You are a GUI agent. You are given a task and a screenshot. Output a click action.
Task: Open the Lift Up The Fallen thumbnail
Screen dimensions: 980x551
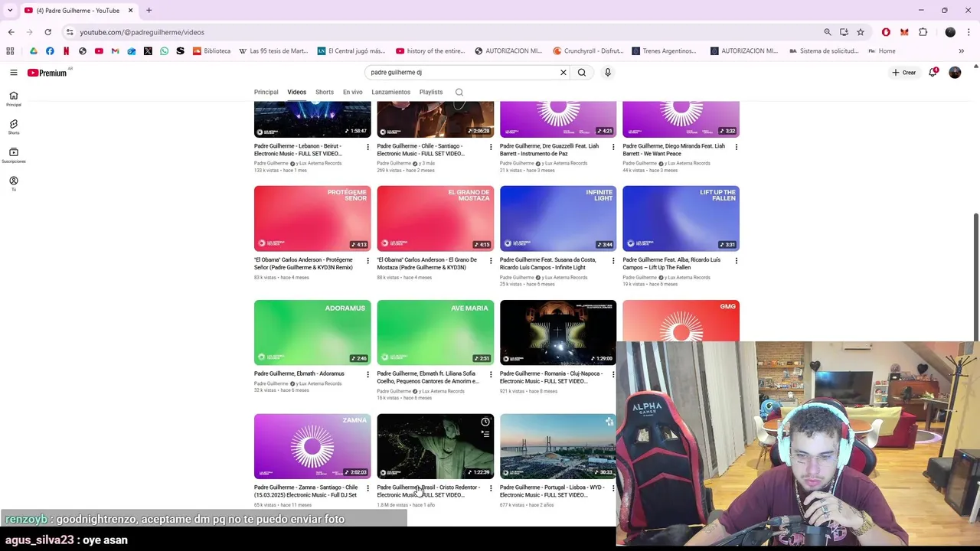[x=681, y=218]
